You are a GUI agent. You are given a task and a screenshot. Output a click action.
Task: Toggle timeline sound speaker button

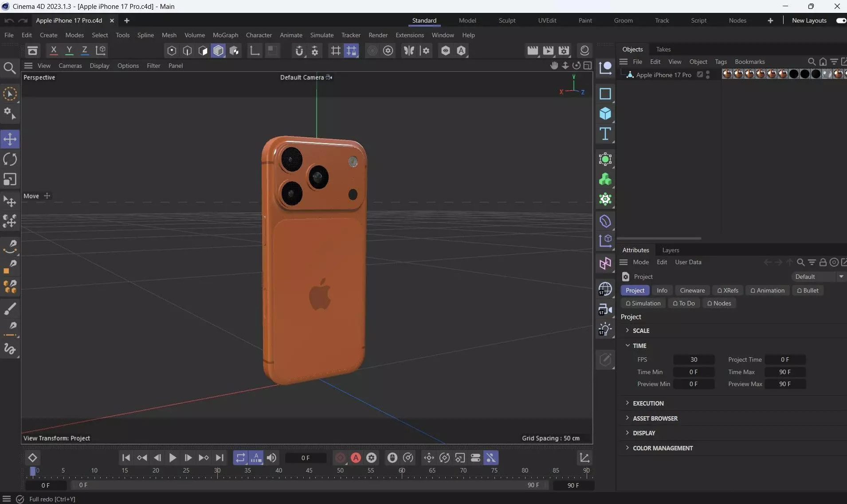(x=271, y=457)
